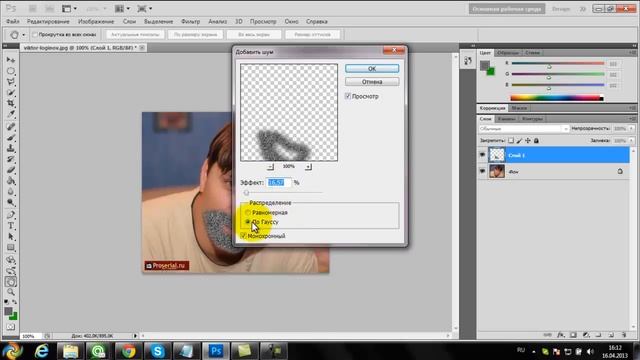The width and height of the screenshot is (640, 360).
Task: Toggle the Просмотр preview checkbox
Action: pyautogui.click(x=348, y=96)
